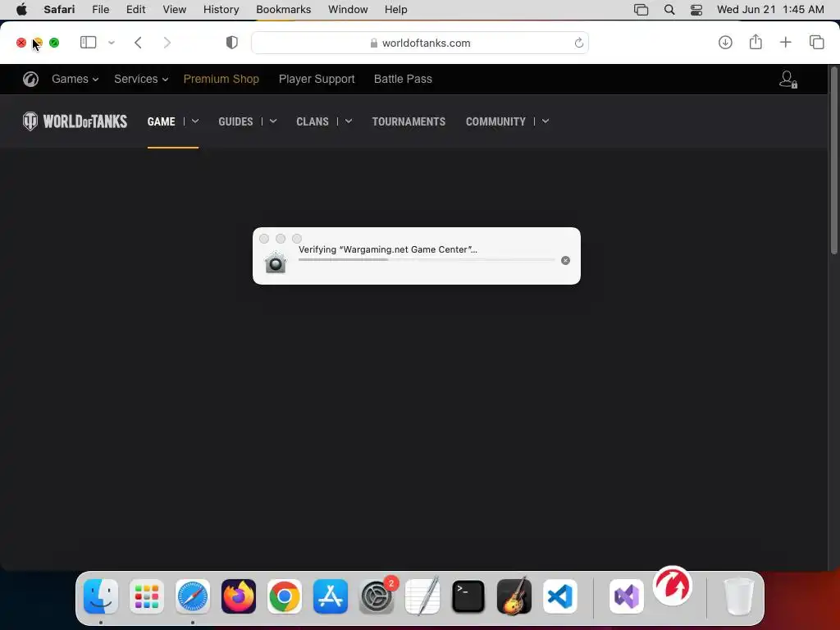Click the page vertical scrollbar
The height and width of the screenshot is (630, 840).
click(833, 161)
